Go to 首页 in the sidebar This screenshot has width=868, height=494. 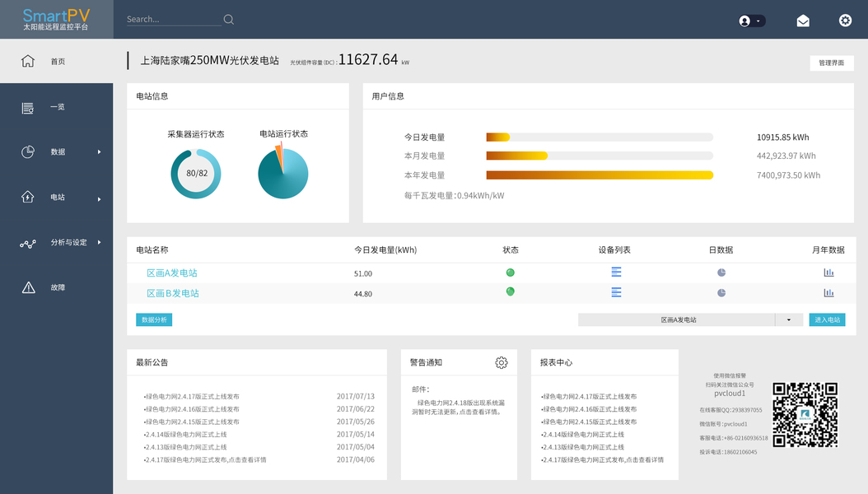[57, 61]
